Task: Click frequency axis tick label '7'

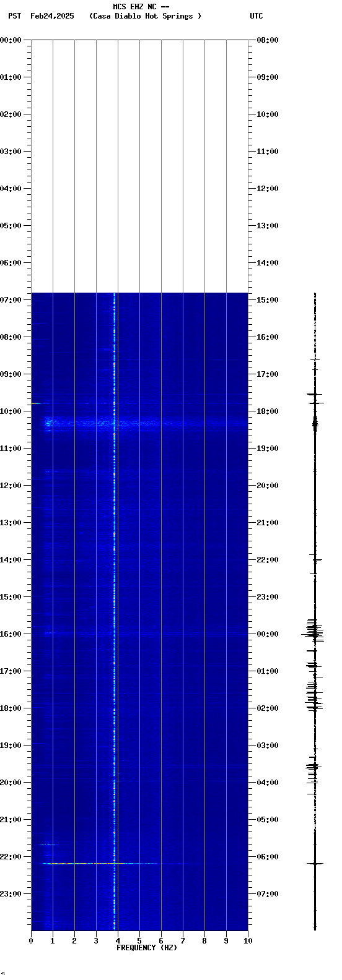Action: (x=183, y=941)
